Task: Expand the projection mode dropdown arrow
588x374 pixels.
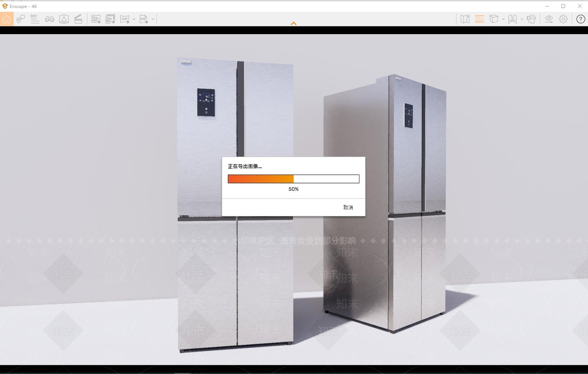Action: point(503,19)
